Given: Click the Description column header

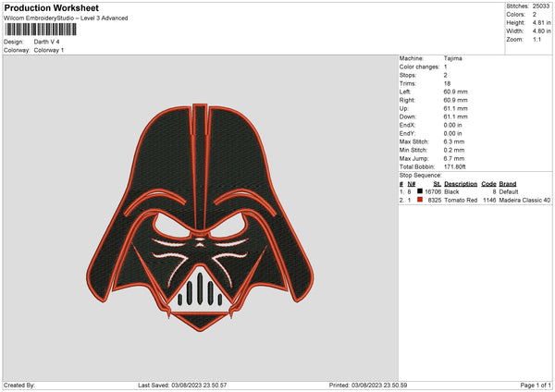Looking at the screenshot, I should 461,184.
